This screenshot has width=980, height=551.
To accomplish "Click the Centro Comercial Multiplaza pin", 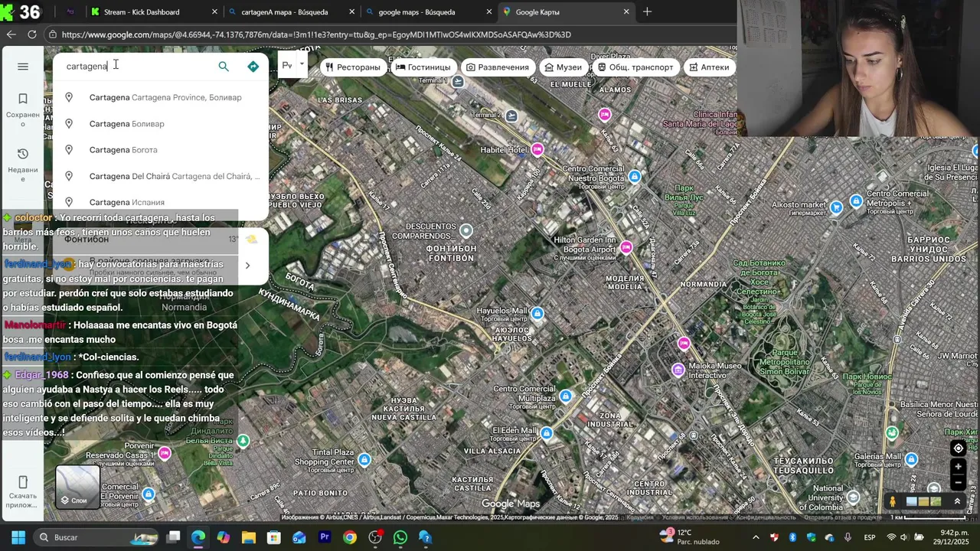I will tap(565, 396).
